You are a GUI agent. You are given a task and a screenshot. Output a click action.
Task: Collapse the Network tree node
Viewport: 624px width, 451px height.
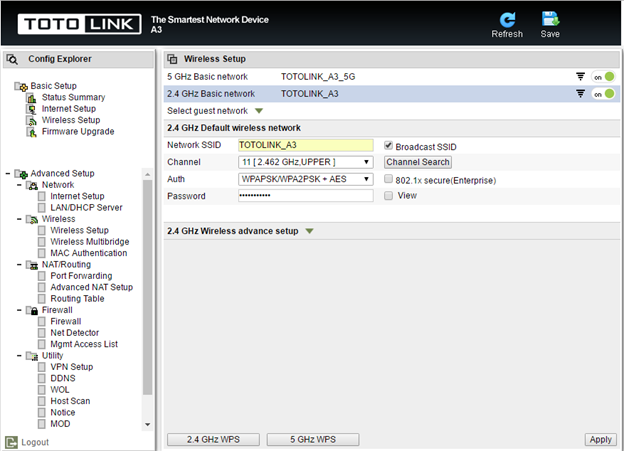click(x=19, y=185)
